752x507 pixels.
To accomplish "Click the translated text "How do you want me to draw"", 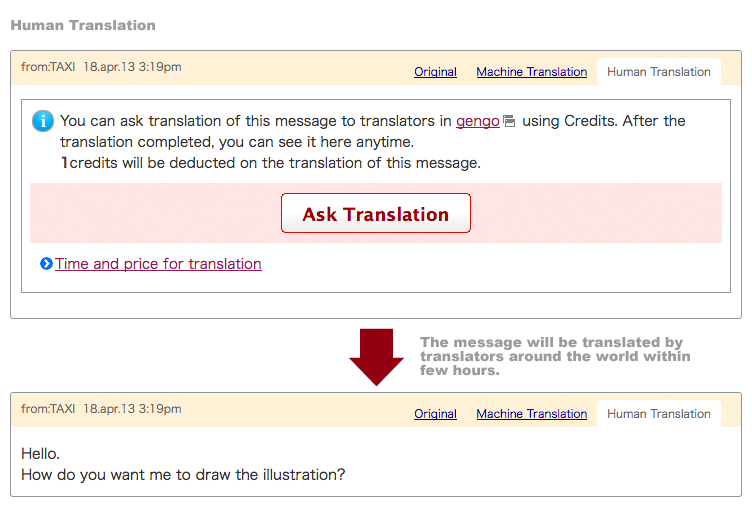I will (183, 474).
